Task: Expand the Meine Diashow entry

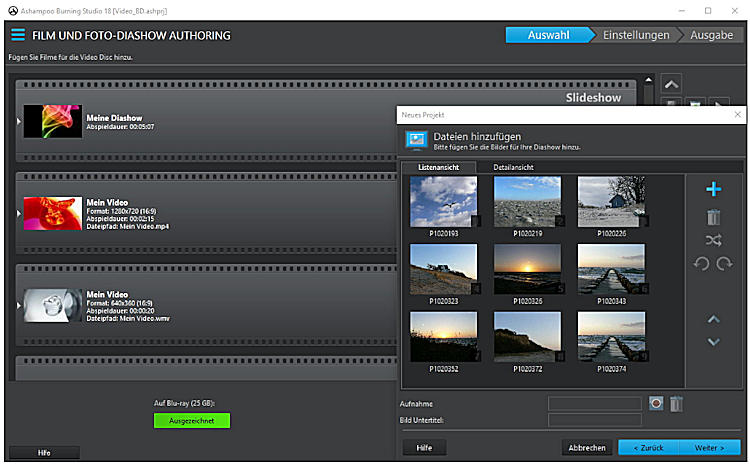Action: (19, 122)
